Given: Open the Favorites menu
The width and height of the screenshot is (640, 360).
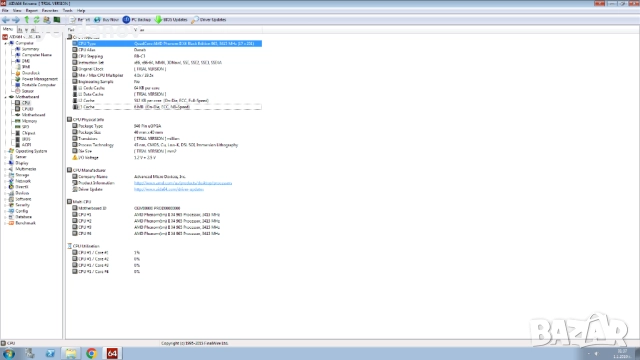Looking at the screenshot, I should pos(50,11).
